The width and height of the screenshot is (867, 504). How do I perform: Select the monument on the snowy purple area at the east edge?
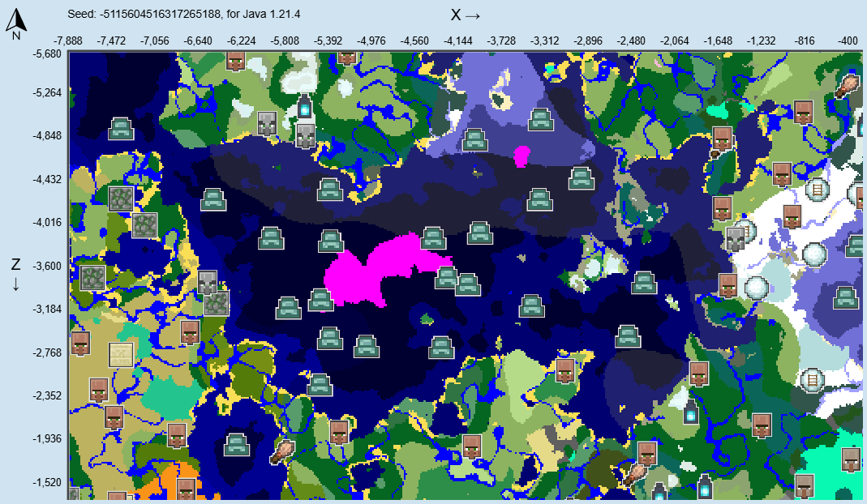point(845,297)
